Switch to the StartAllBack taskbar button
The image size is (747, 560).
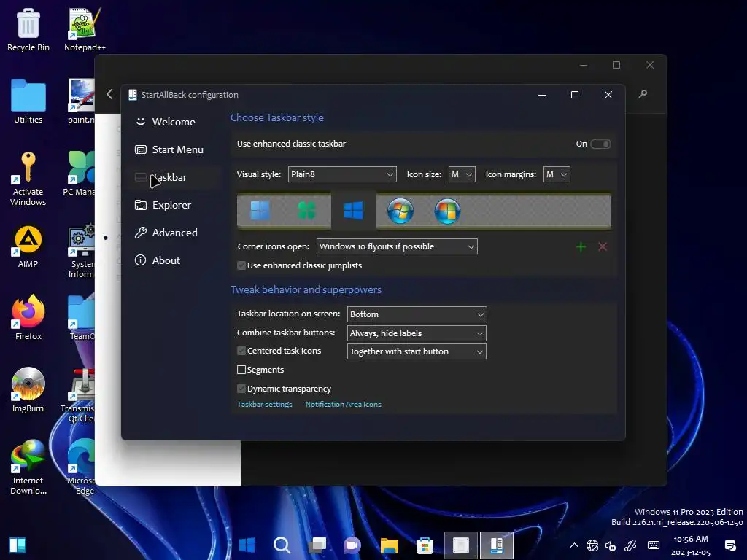pos(496,545)
